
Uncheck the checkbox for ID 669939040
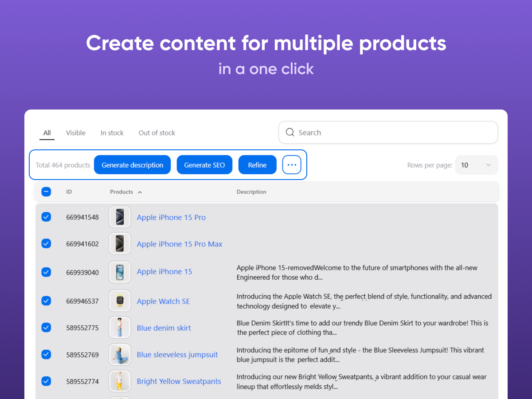[46, 272]
